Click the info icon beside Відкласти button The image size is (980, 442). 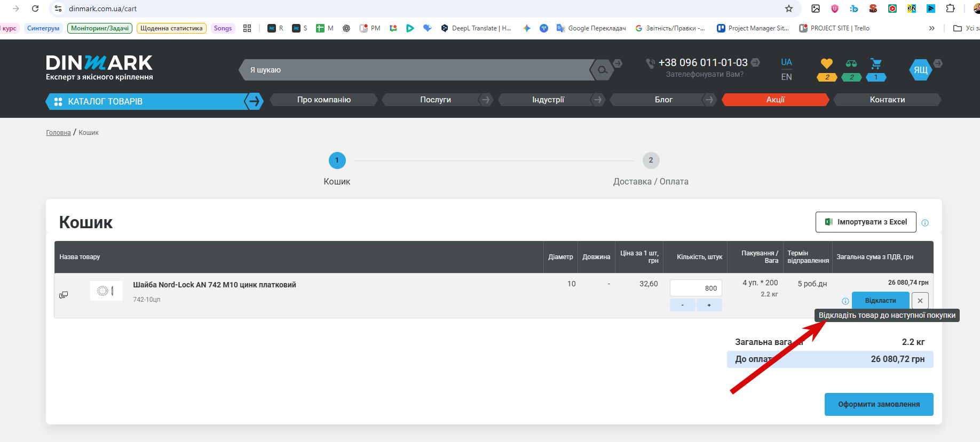coord(845,301)
